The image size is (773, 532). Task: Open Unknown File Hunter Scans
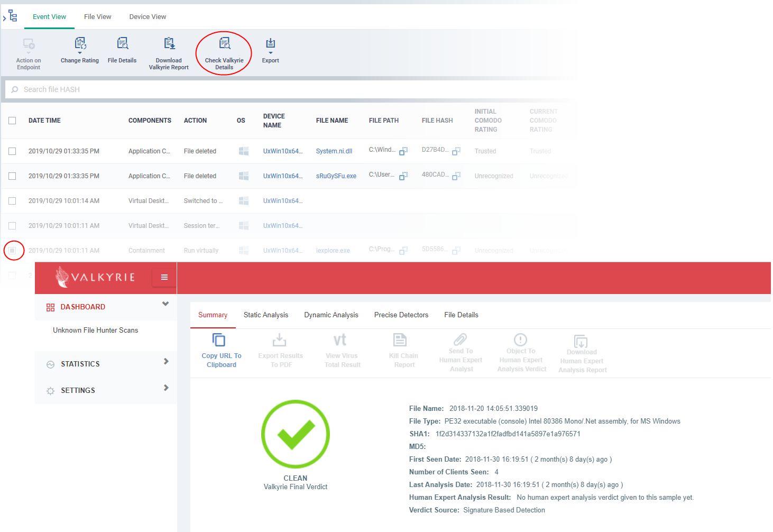pyautogui.click(x=95, y=331)
